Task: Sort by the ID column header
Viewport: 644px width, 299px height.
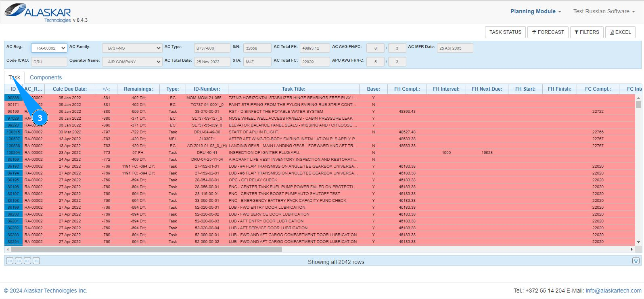Action: click(13, 89)
